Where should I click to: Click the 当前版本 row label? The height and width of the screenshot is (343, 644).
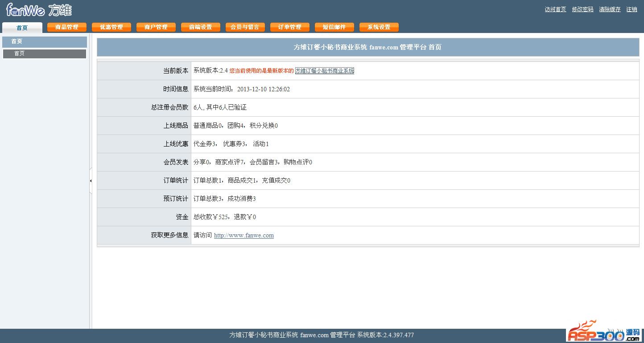(176, 71)
